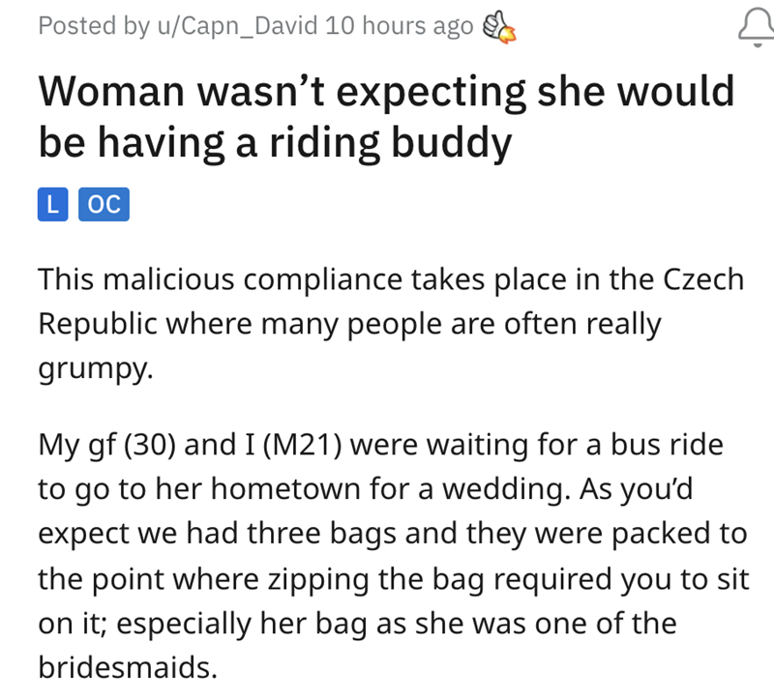Click the word 'grumpy' in the first paragraph
Viewport: 774px width, 700px height.
(x=94, y=370)
